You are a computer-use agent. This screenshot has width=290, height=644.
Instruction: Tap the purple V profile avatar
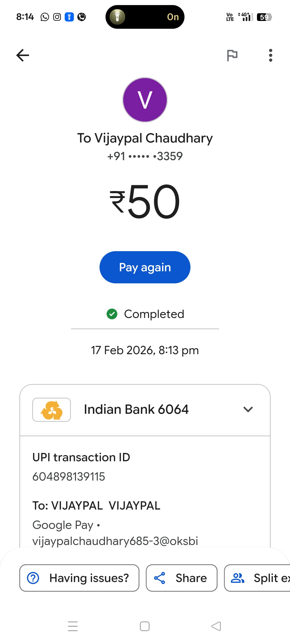click(x=145, y=100)
